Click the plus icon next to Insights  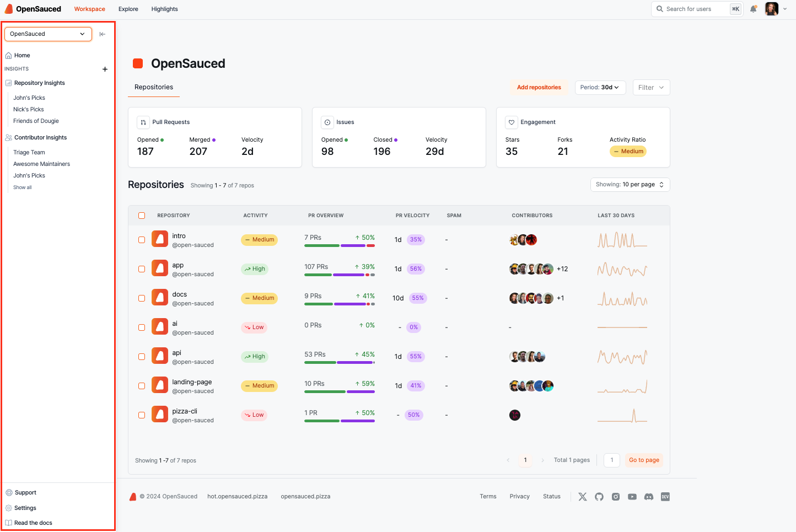(x=105, y=69)
